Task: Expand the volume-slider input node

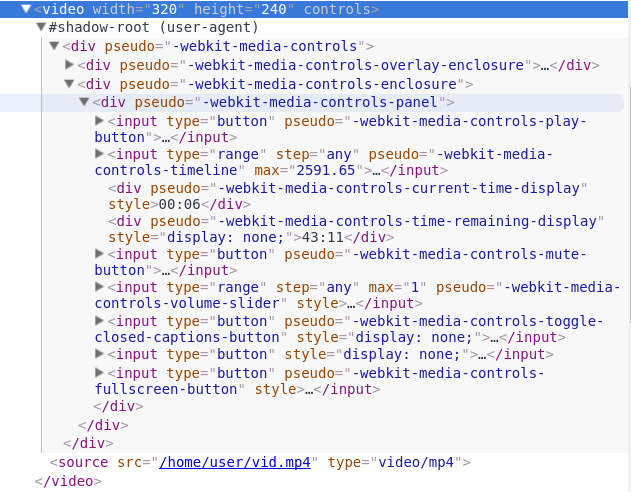Action: tap(99, 287)
